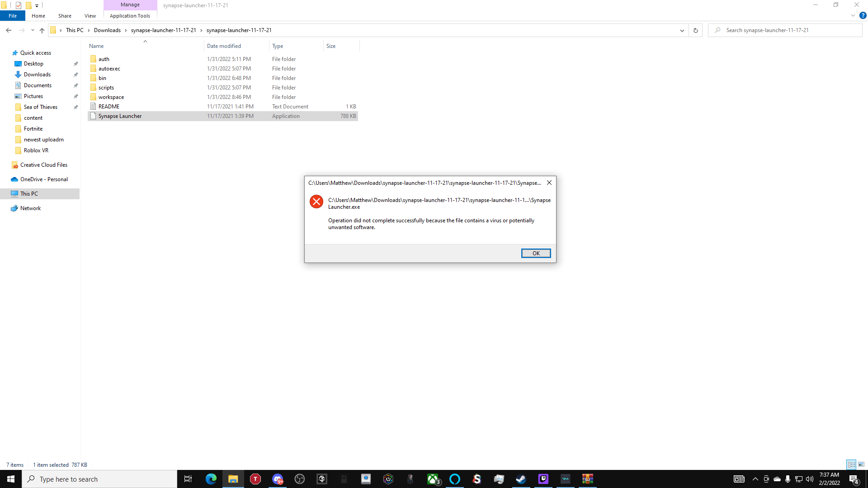This screenshot has width=868, height=488.
Task: Open the auth folder
Action: (x=104, y=58)
